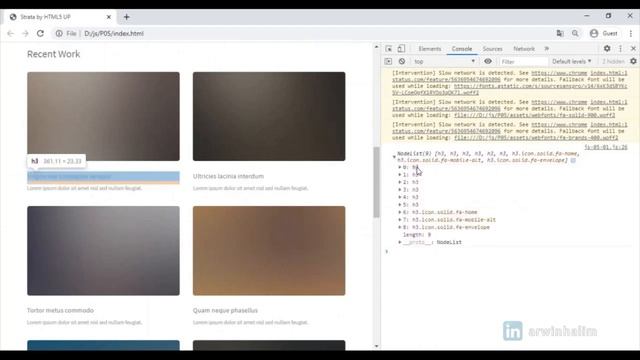The image size is (640, 360).
Task: Expand item 8: h3.icon.solid.fa-envelope
Action: point(400,227)
